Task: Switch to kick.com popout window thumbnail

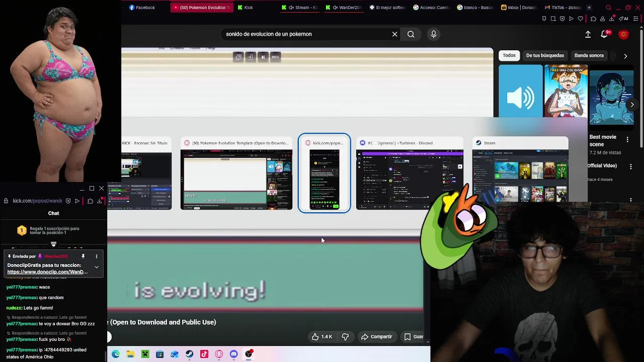Action: click(x=325, y=173)
